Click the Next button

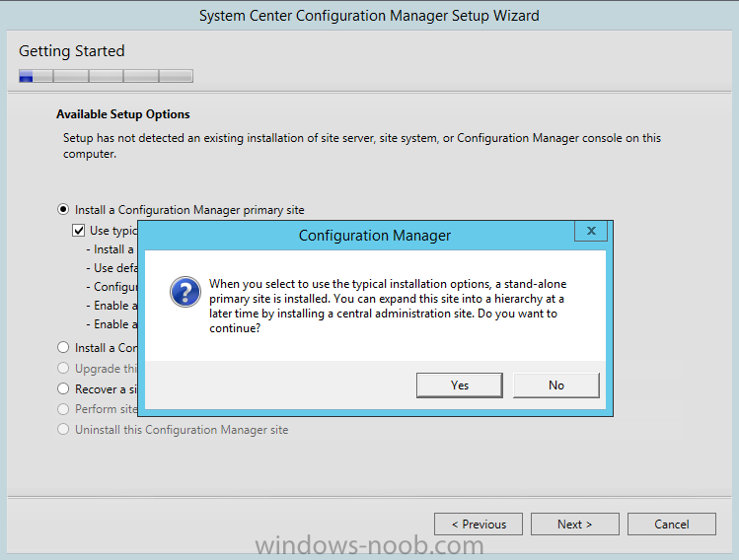click(x=575, y=525)
